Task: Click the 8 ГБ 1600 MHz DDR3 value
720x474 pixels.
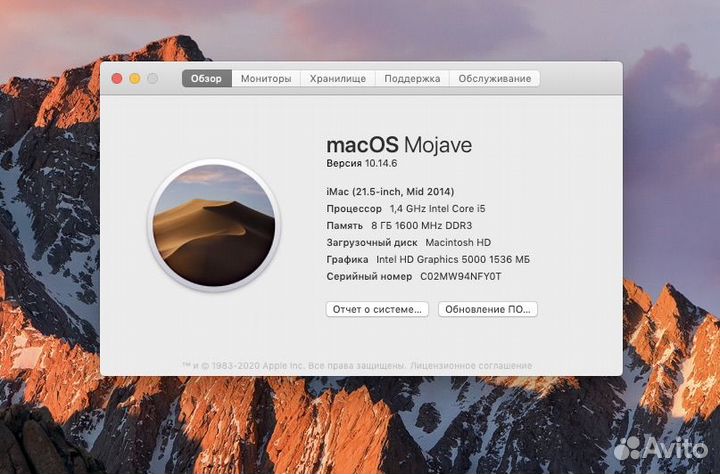Action: tap(421, 226)
